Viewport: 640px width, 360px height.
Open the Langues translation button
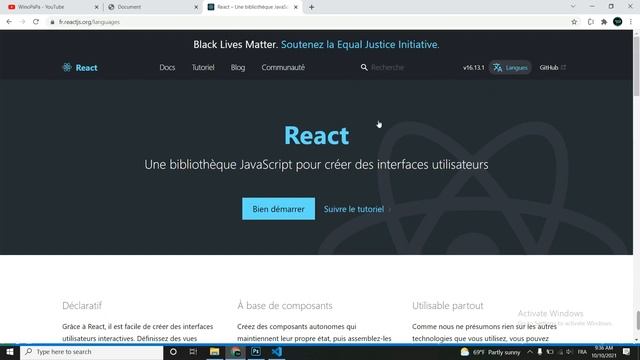tap(510, 67)
